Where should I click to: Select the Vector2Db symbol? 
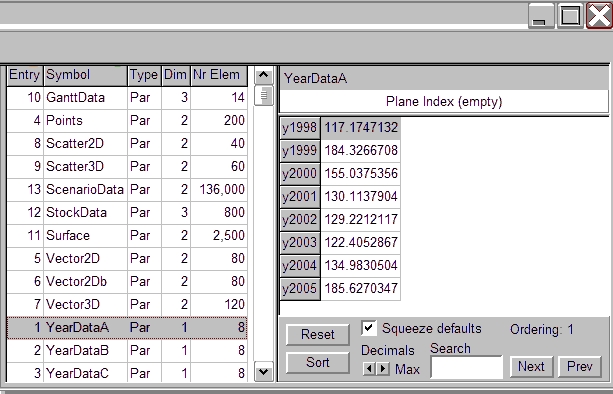(127, 282)
